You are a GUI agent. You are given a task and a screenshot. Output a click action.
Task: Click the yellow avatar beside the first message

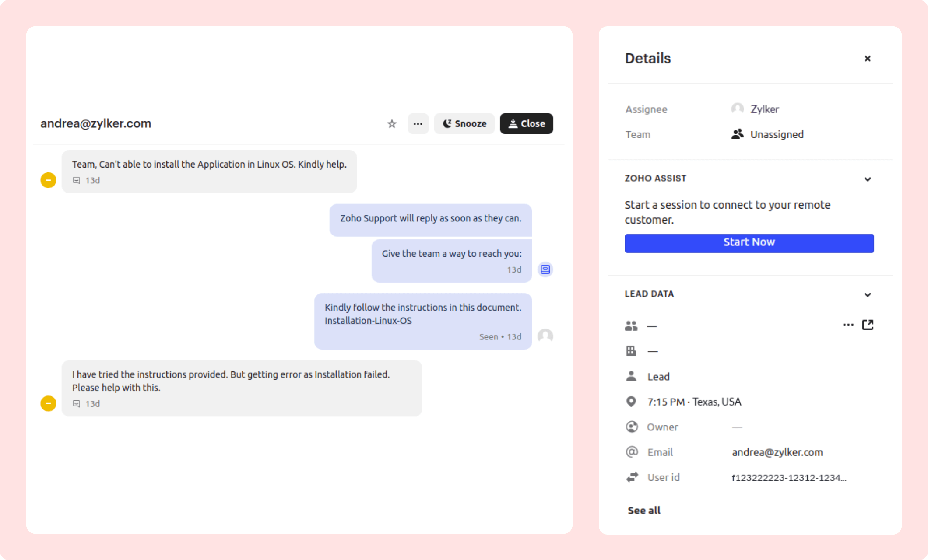pyautogui.click(x=49, y=180)
